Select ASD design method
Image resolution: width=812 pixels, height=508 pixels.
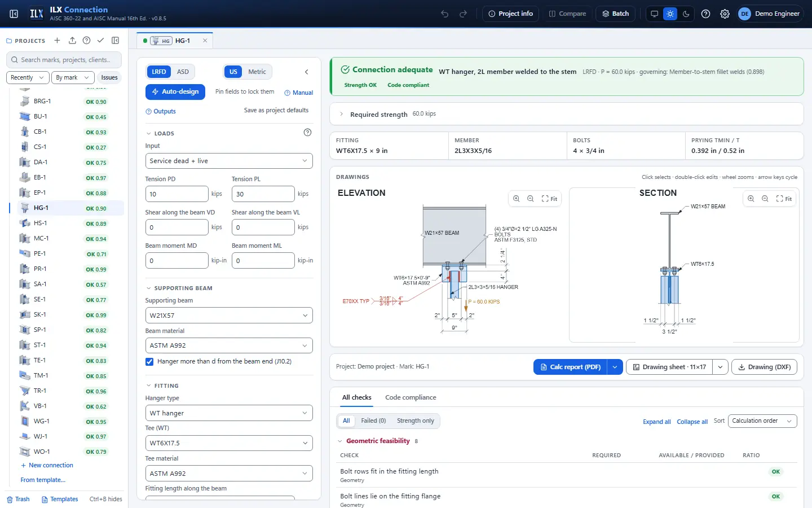pyautogui.click(x=183, y=72)
